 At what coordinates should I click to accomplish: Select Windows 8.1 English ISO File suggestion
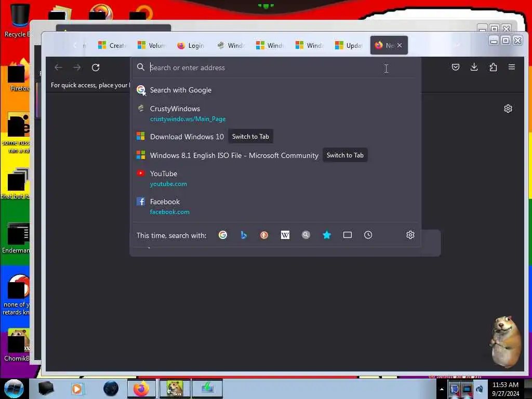pyautogui.click(x=234, y=155)
